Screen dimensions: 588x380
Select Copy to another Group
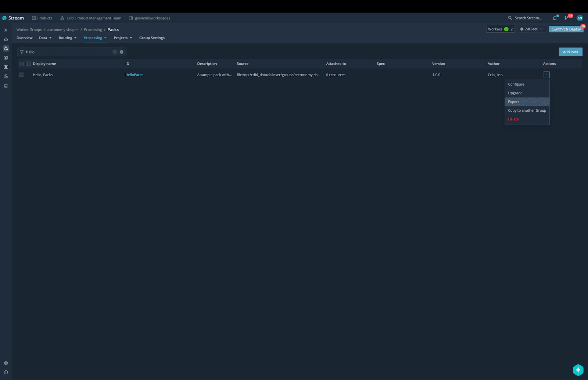[527, 111]
